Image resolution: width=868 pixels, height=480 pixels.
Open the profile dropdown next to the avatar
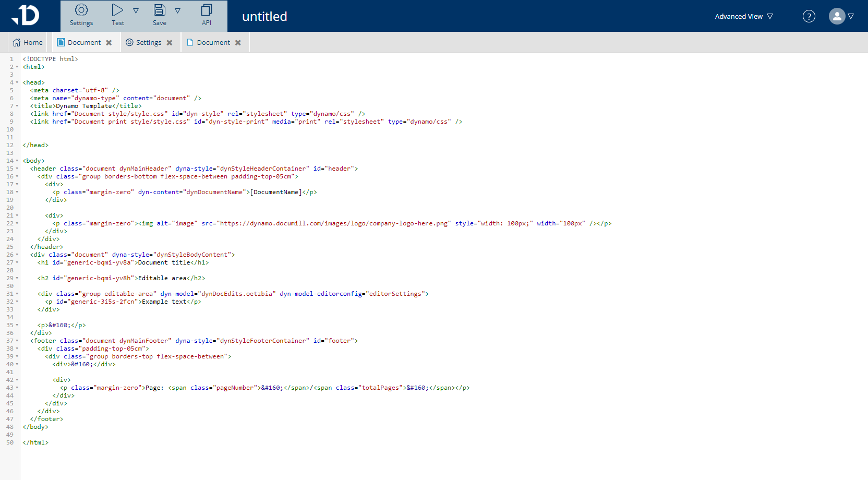coord(852,16)
